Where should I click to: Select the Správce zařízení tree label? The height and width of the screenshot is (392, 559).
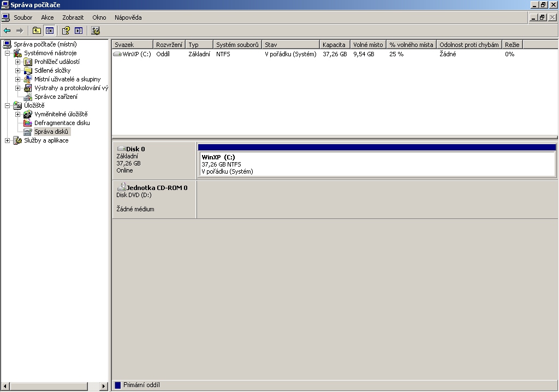pyautogui.click(x=56, y=97)
